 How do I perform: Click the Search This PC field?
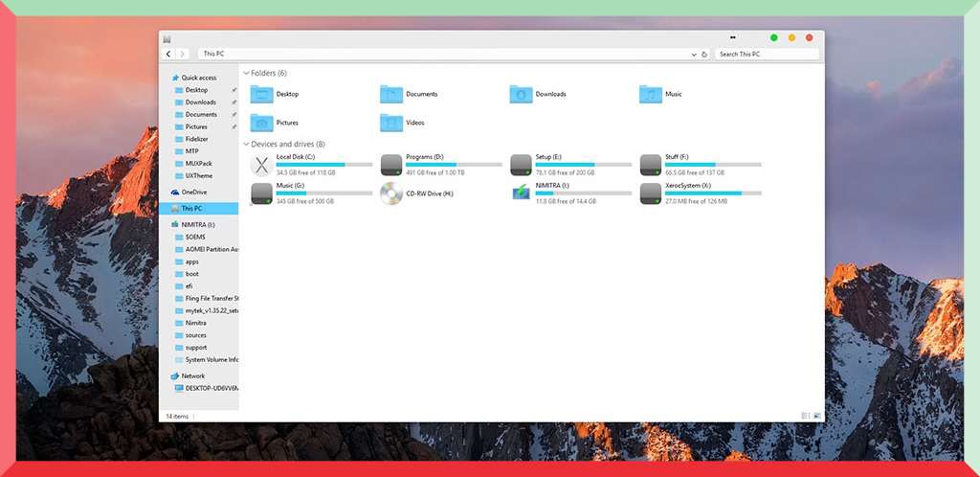tap(767, 55)
